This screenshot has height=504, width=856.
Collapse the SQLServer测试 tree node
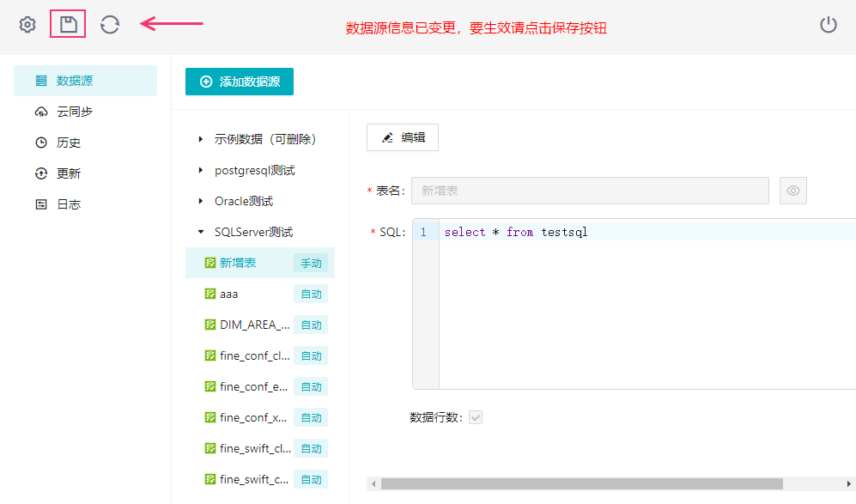click(201, 232)
